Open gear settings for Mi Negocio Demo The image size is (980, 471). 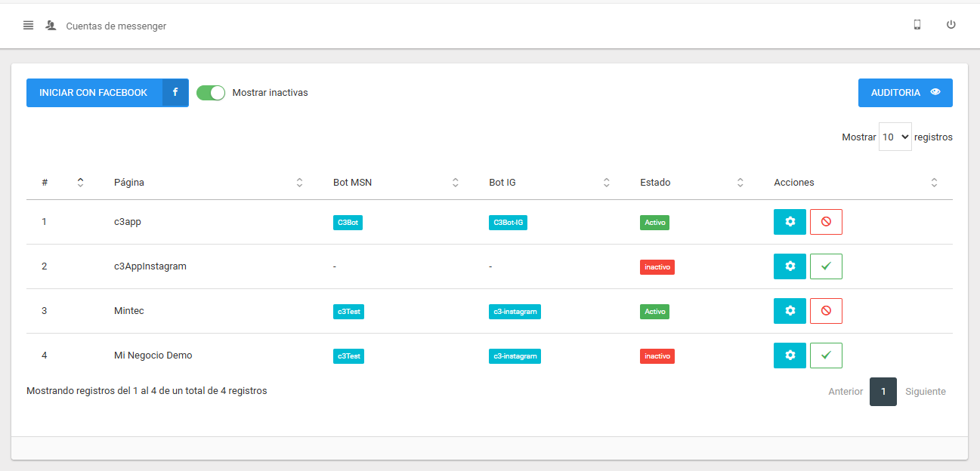coord(790,356)
